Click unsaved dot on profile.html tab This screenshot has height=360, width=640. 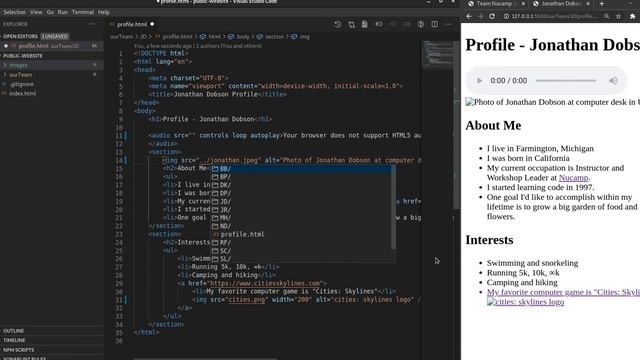click(152, 24)
